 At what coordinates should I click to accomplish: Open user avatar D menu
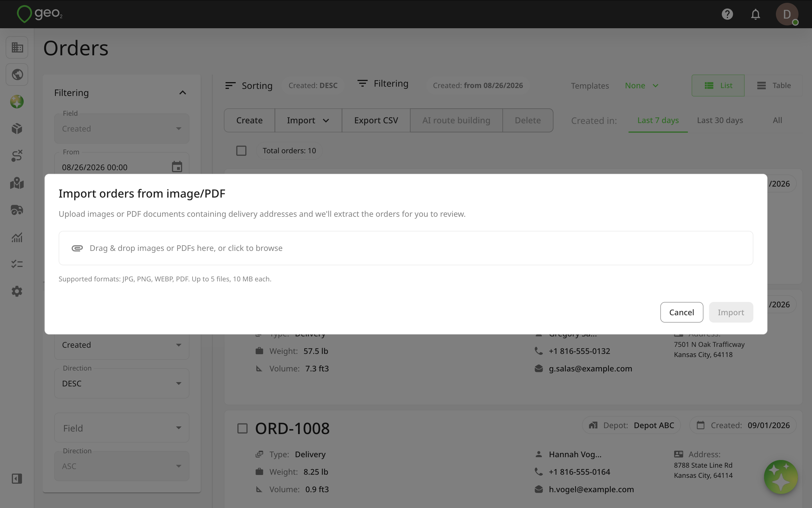(787, 14)
